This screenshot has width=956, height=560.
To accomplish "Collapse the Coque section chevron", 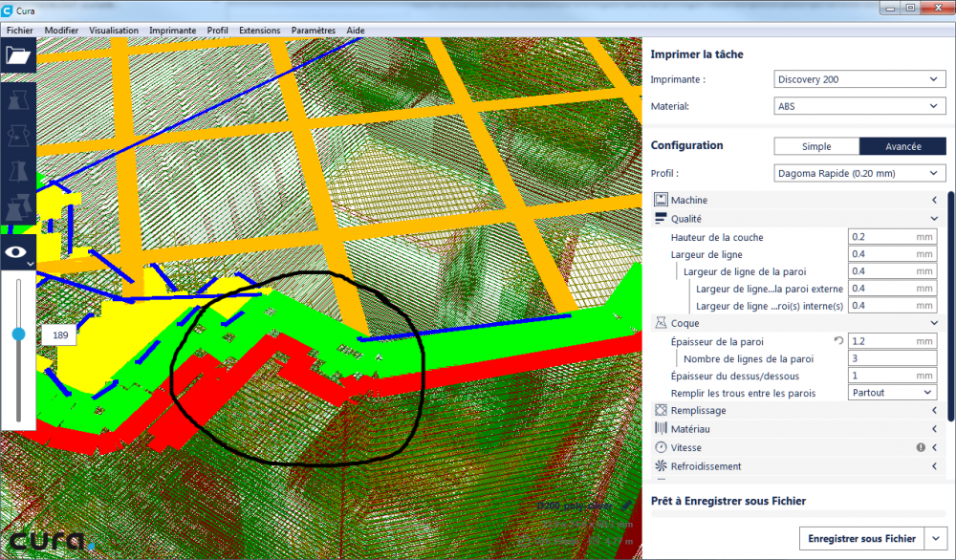I will pyautogui.click(x=934, y=323).
